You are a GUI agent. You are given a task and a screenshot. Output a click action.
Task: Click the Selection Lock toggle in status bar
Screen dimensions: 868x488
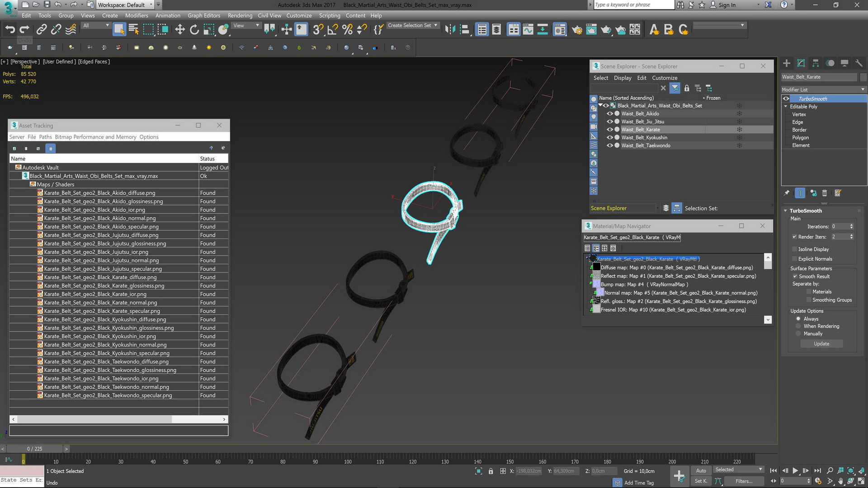click(491, 471)
